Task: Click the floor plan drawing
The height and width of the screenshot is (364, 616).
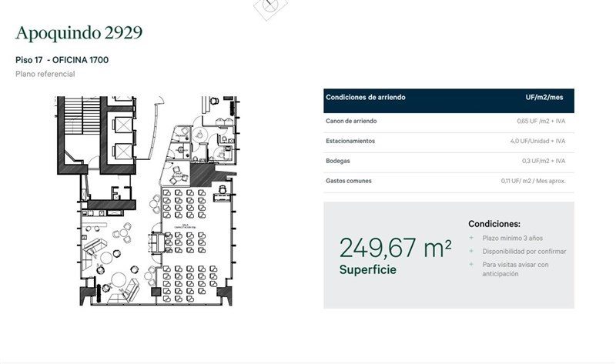Action: 148,201
